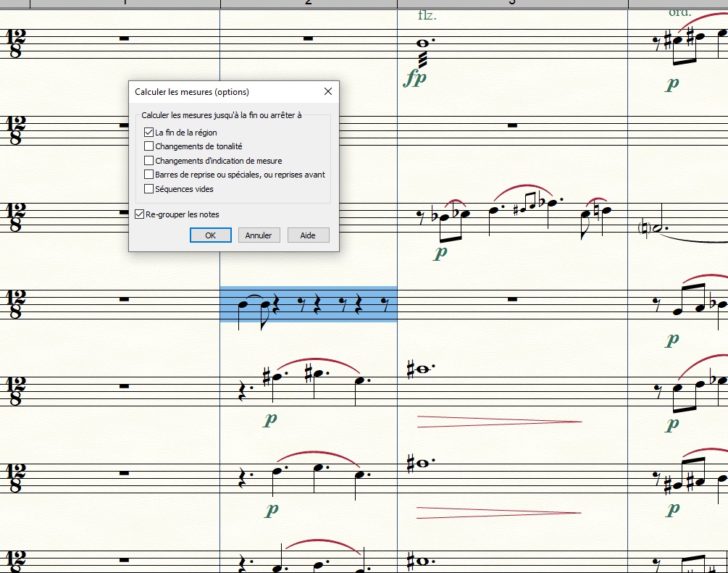The width and height of the screenshot is (728, 573).
Task: Click the whole rest in top staff measure 2
Action: click(x=308, y=38)
